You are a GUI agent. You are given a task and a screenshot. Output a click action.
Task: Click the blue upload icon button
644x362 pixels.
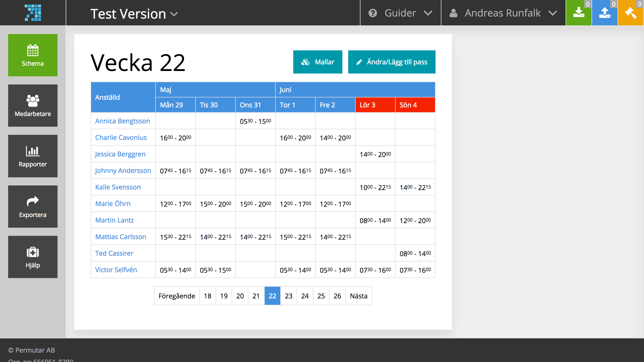(x=605, y=13)
